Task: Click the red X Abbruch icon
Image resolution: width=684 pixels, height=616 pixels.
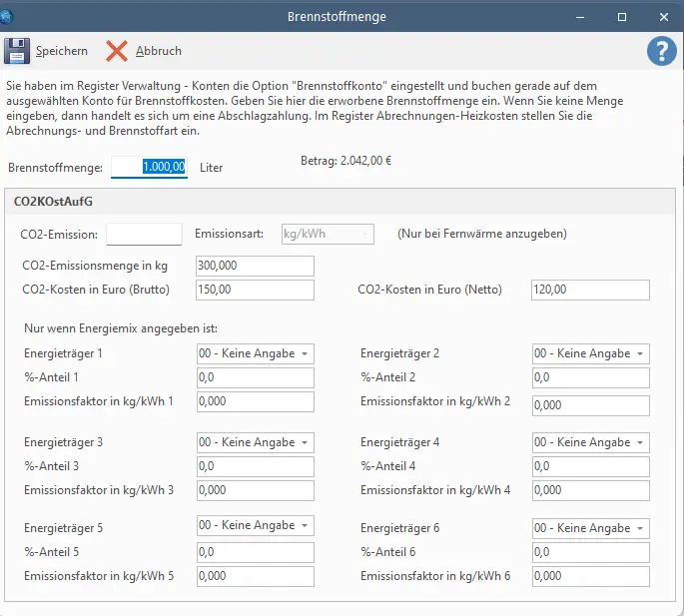Action: [x=117, y=51]
